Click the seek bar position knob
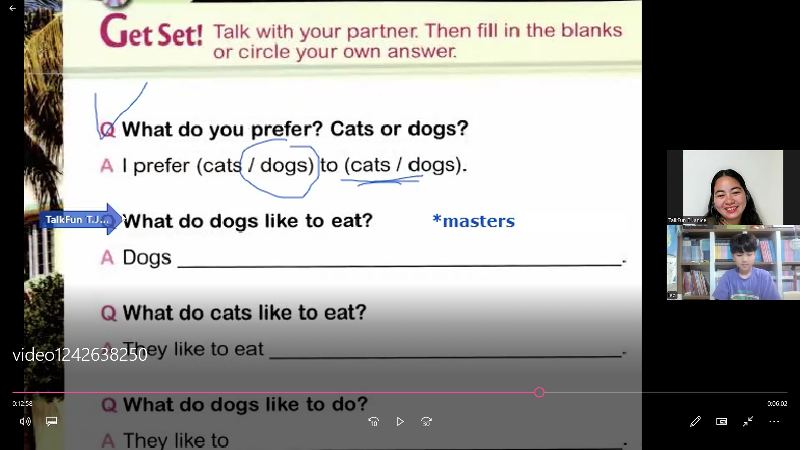 pos(539,392)
